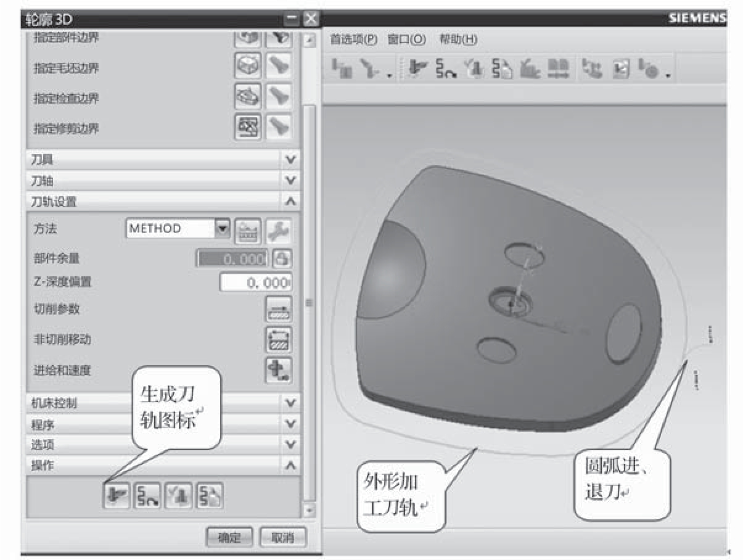Open the METHOD dropdown list
Image resolution: width=743 pixels, height=560 pixels.
click(223, 228)
